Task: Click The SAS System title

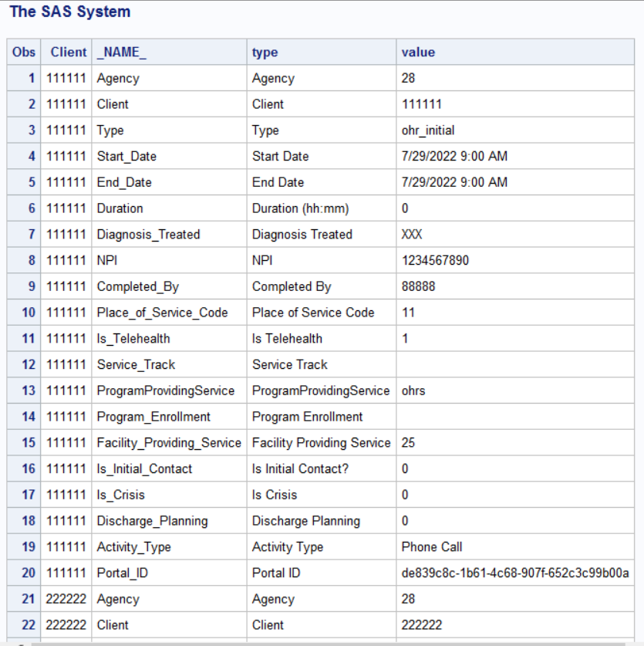Action: 70,12
